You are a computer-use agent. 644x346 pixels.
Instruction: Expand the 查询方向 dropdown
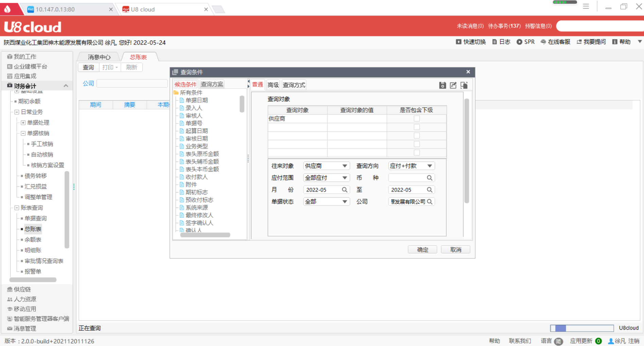coord(430,166)
